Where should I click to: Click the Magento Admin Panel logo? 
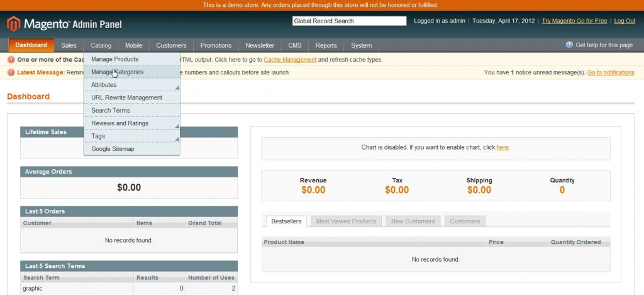tap(64, 25)
